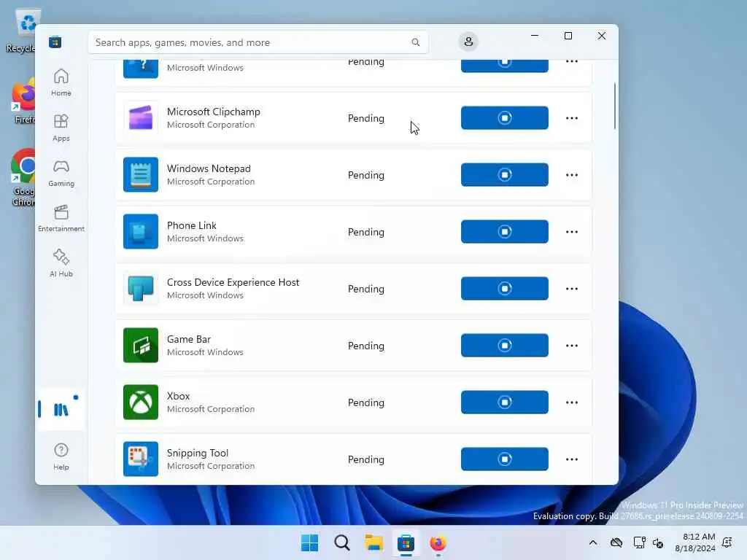Click the search magnifier icon in the search box
The image size is (747, 560).
coord(415,42)
